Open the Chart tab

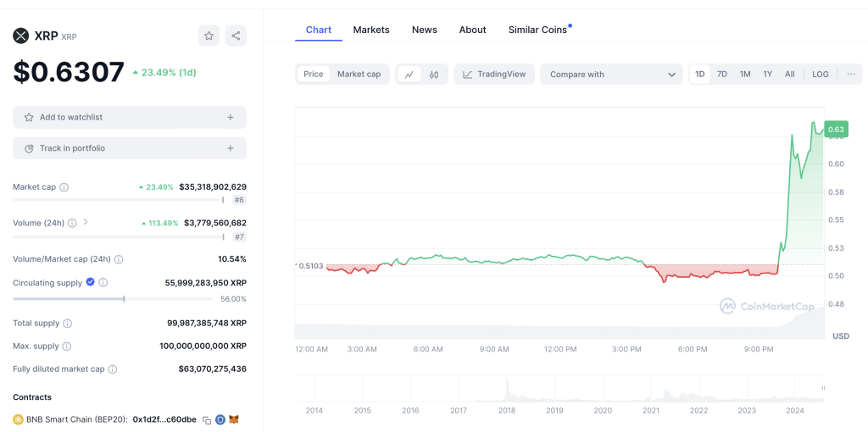319,30
